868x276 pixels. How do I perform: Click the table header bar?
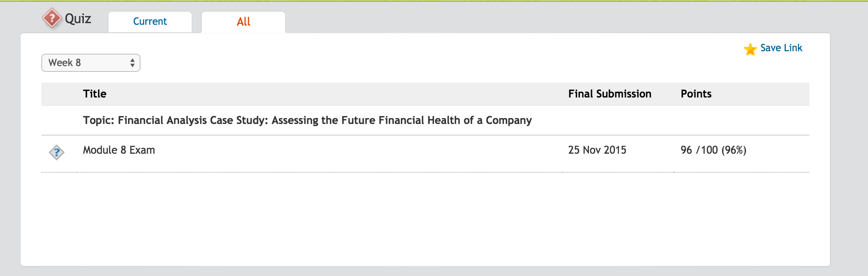pyautogui.click(x=425, y=94)
